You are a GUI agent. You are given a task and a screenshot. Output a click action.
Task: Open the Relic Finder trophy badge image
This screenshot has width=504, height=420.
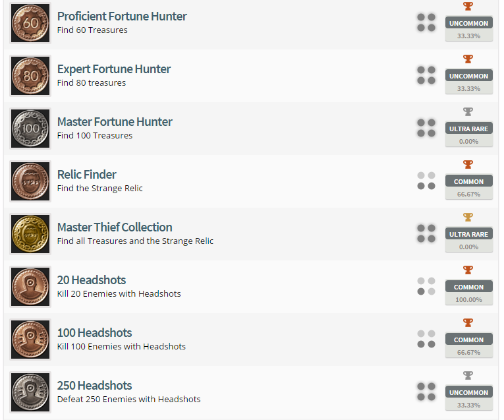(30, 181)
